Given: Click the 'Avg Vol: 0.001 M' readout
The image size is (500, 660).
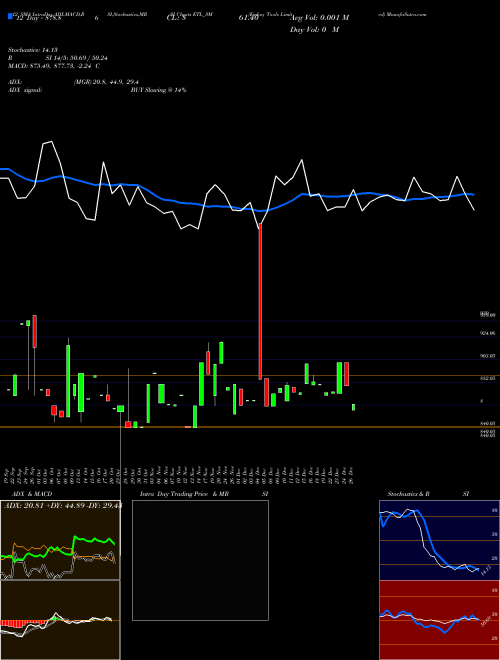Looking at the screenshot, I should [x=319, y=18].
